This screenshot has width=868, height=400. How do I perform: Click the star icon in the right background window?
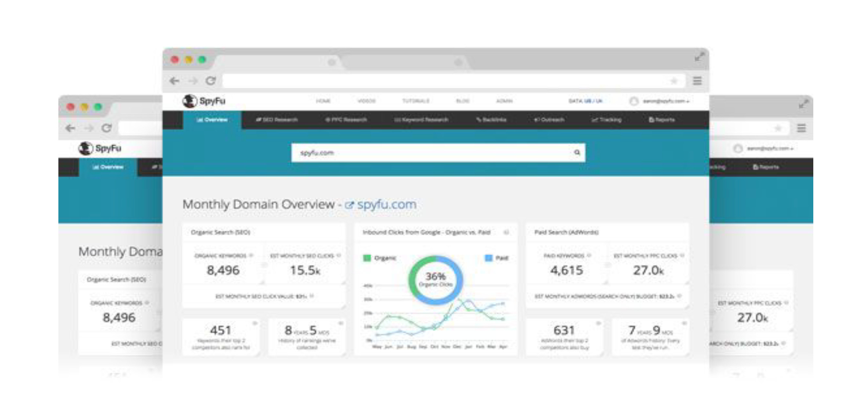coord(778,128)
